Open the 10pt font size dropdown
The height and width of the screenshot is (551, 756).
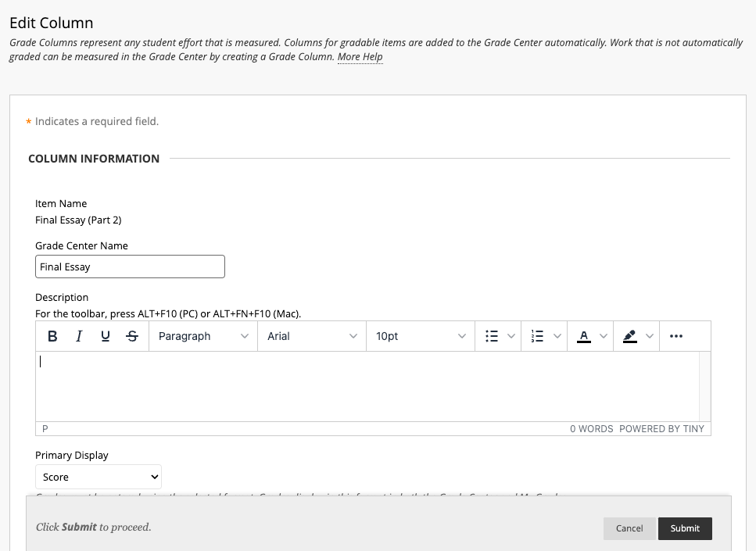421,336
